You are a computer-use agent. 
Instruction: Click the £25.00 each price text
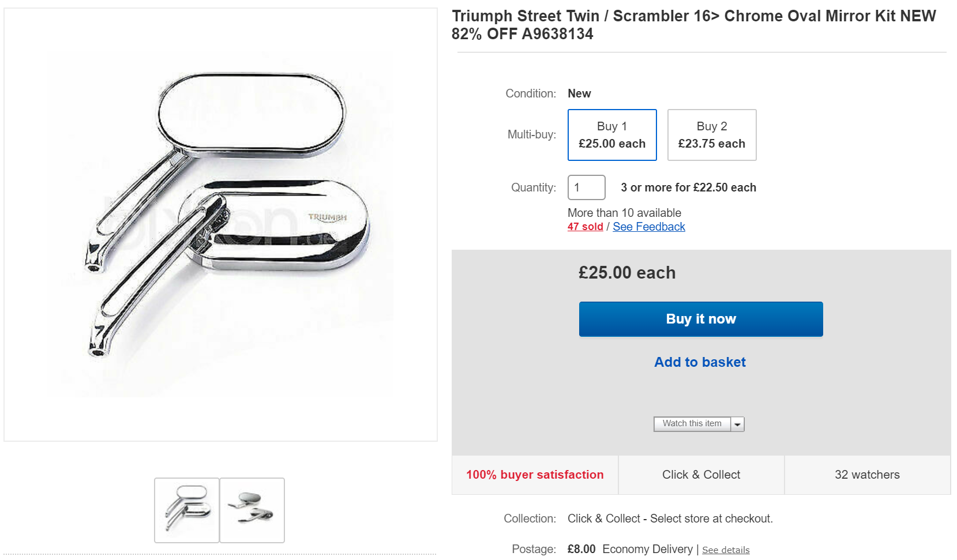click(626, 273)
